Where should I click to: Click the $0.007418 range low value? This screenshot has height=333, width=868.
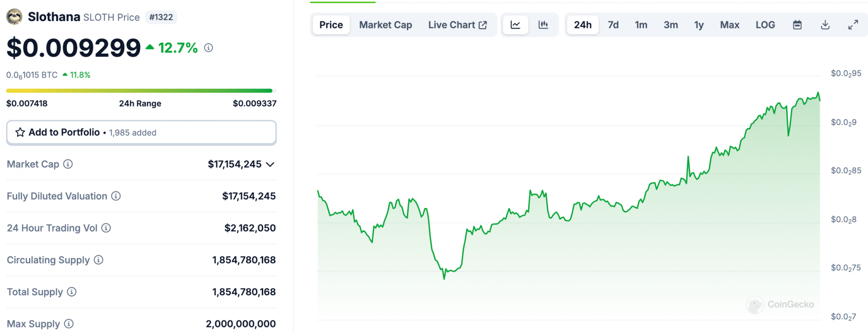[x=27, y=103]
